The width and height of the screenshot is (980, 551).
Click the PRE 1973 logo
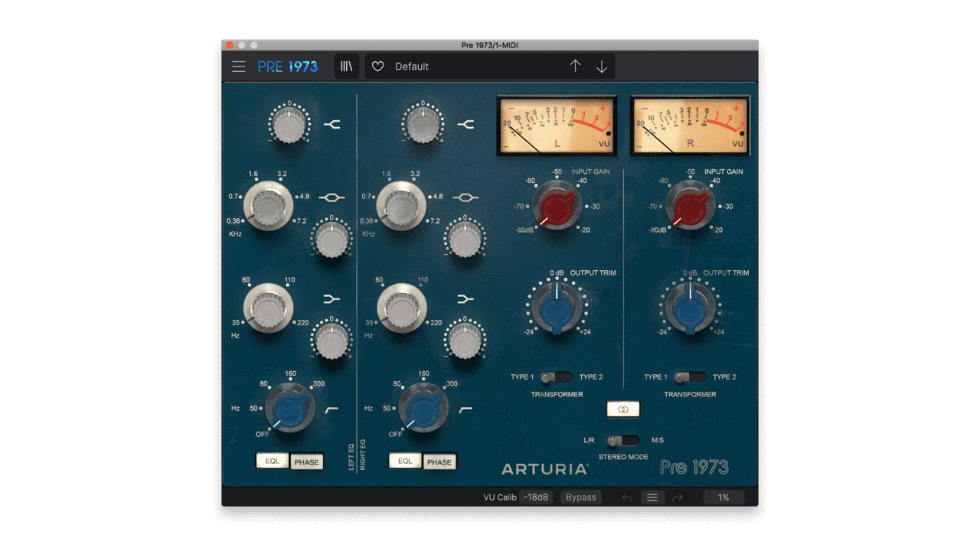point(289,66)
